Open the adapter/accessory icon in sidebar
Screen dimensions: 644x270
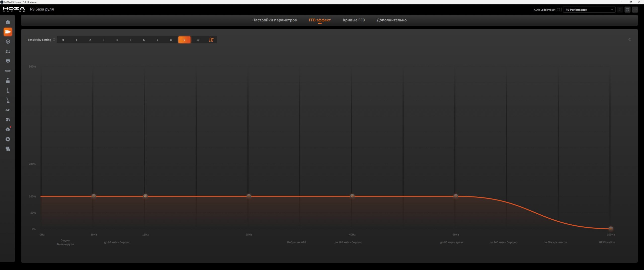(8, 110)
